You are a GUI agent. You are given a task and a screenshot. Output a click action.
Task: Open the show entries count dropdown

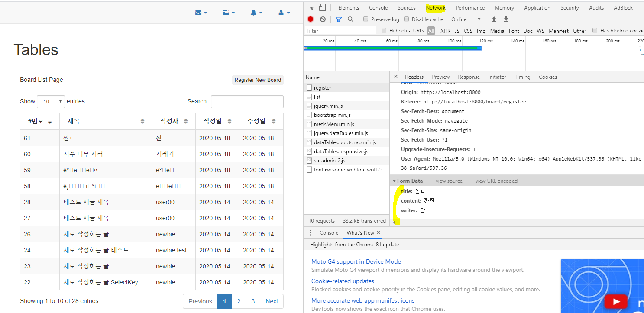(51, 102)
